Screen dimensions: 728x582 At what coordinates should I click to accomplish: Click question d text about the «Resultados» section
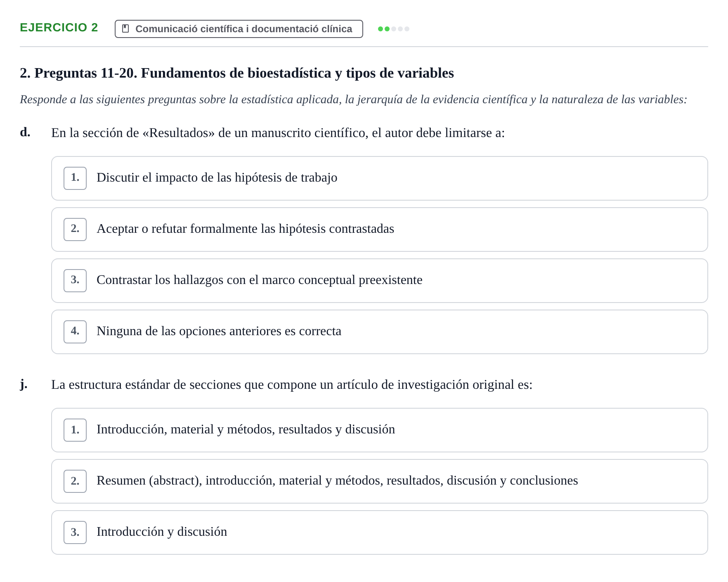pyautogui.click(x=278, y=133)
